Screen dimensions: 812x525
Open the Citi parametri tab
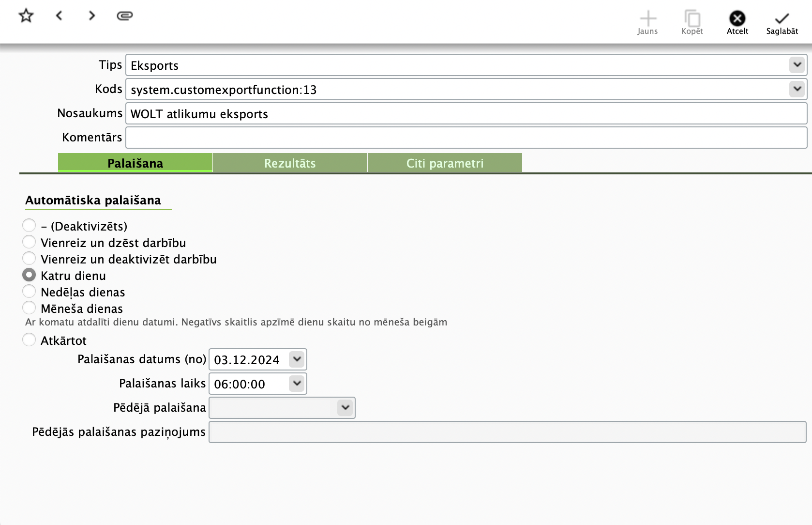[x=445, y=163]
